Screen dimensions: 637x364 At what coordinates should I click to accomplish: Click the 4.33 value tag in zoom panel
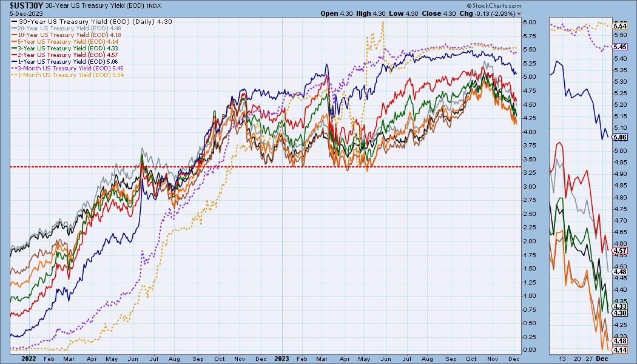coord(620,307)
